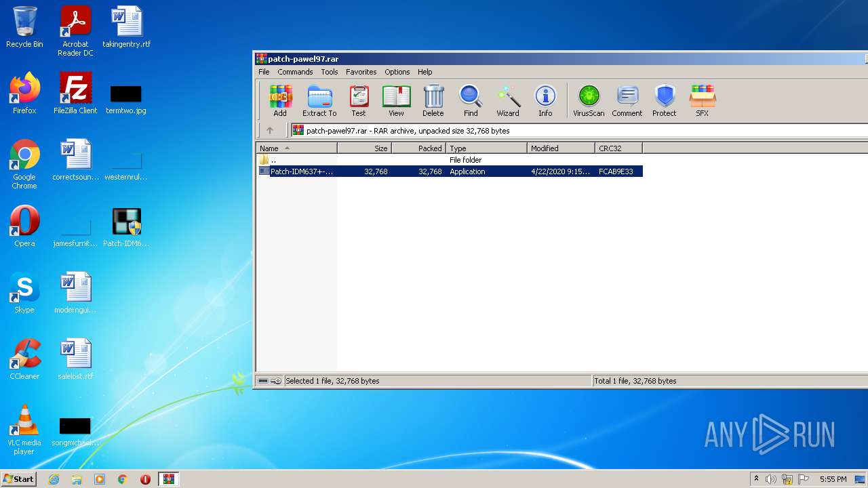This screenshot has width=868, height=488.
Task: Click the Acrobat Reader DC desktop icon
Action: 75,31
